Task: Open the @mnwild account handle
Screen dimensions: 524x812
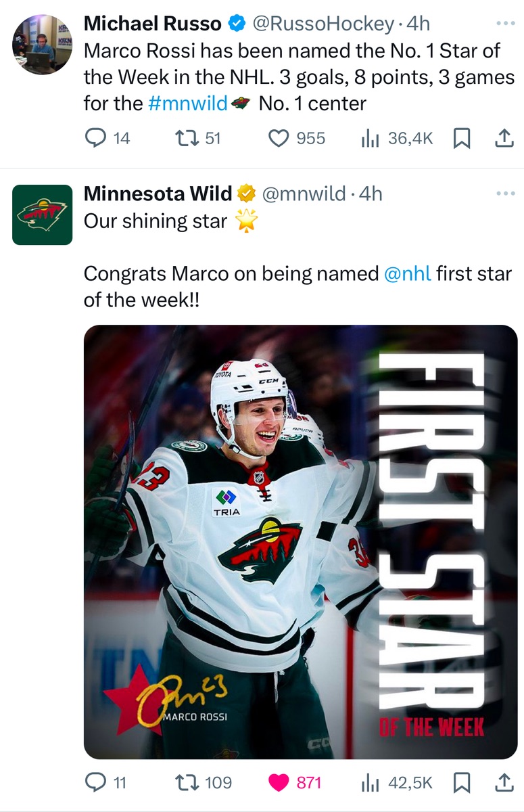Action: tap(304, 194)
